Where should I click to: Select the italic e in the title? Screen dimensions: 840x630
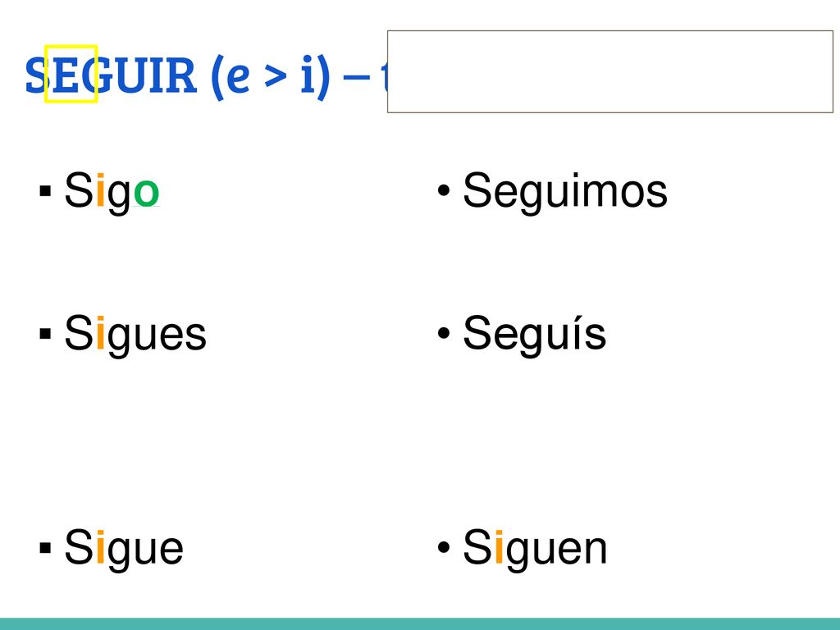click(238, 77)
